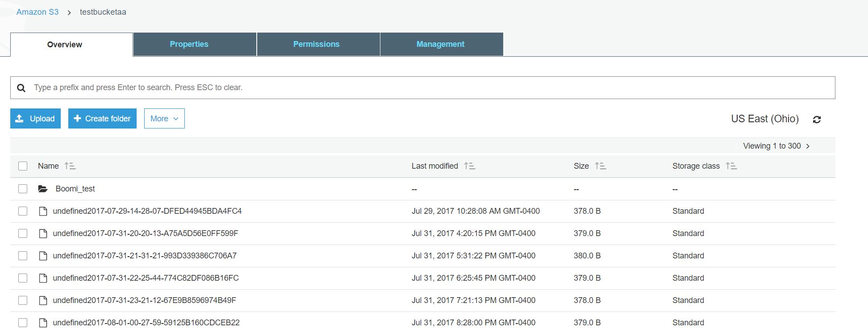Click the magnifier icon in search bar
Image resolution: width=868 pixels, height=328 pixels.
21,88
